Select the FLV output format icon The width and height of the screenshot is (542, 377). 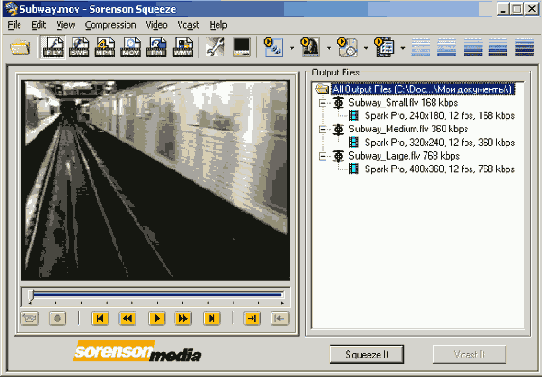53,47
